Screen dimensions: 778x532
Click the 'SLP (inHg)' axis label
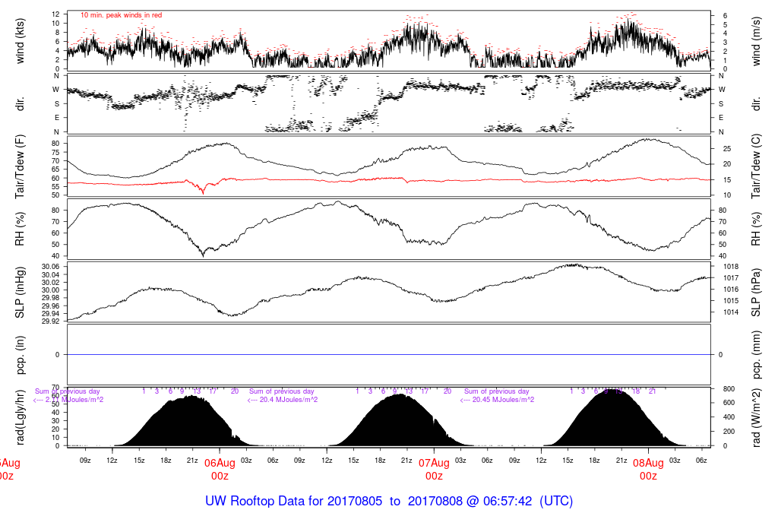[x=21, y=293]
